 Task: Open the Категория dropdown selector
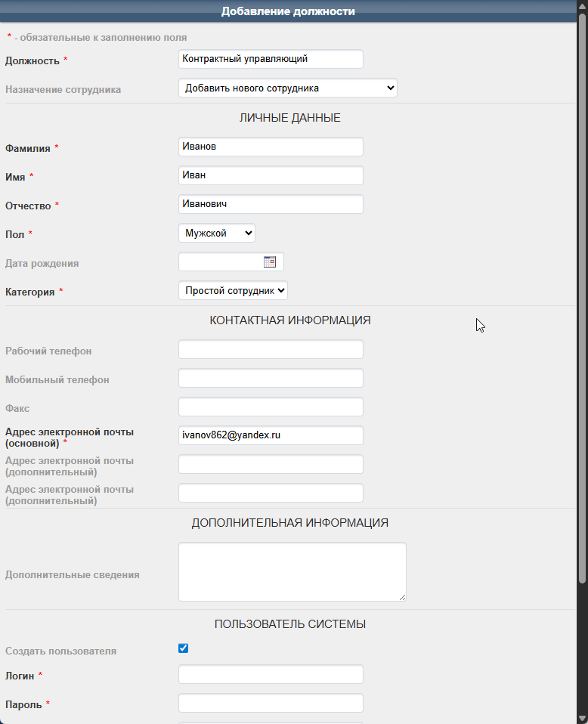coord(233,291)
